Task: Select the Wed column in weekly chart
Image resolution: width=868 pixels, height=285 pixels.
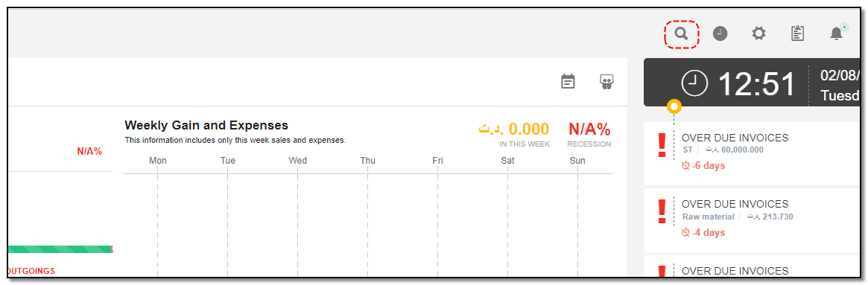Action: pos(298,161)
